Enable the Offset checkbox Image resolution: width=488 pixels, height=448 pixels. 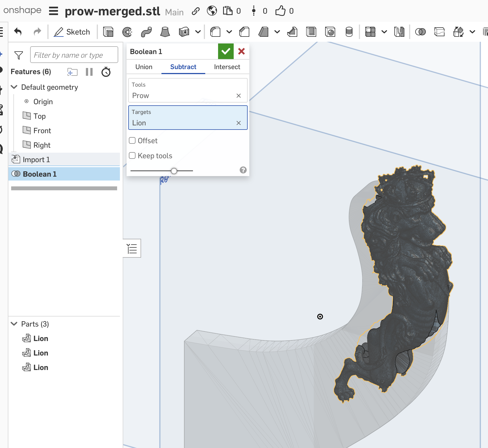point(132,141)
